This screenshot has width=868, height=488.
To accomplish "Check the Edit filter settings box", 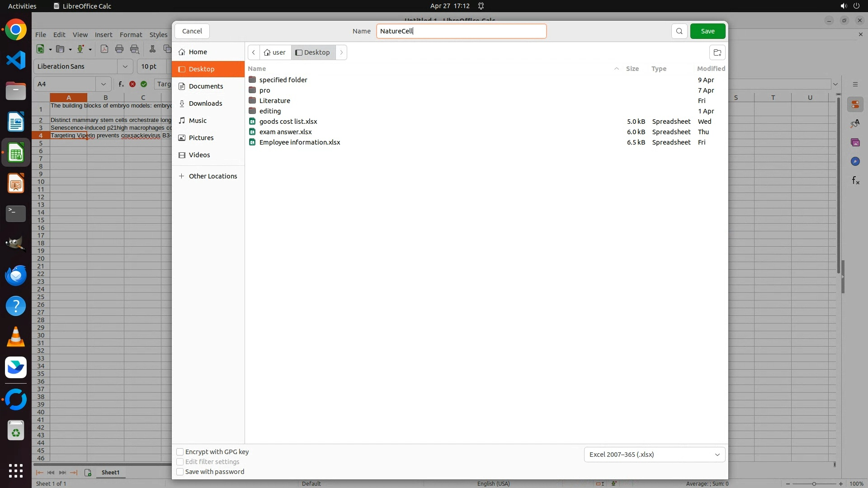I will [x=180, y=462].
